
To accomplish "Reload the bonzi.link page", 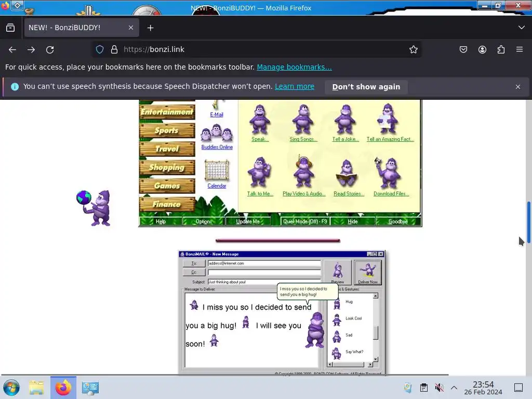I will coord(50,49).
